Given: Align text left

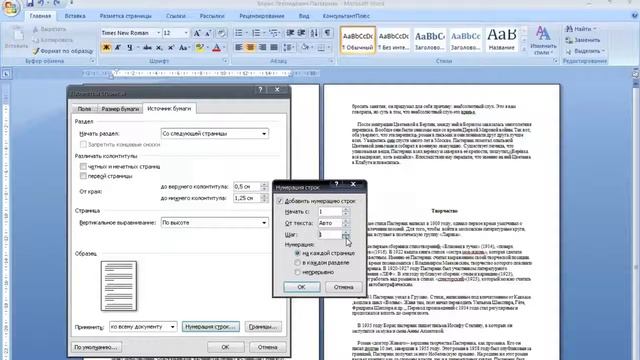Looking at the screenshot, I should 239,48.
